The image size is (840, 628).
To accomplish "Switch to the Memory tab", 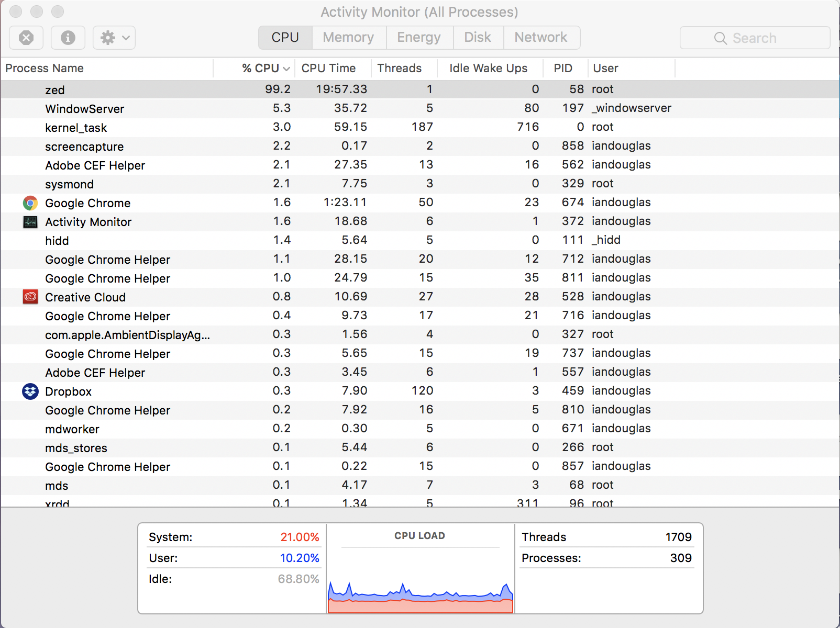I will click(x=349, y=38).
